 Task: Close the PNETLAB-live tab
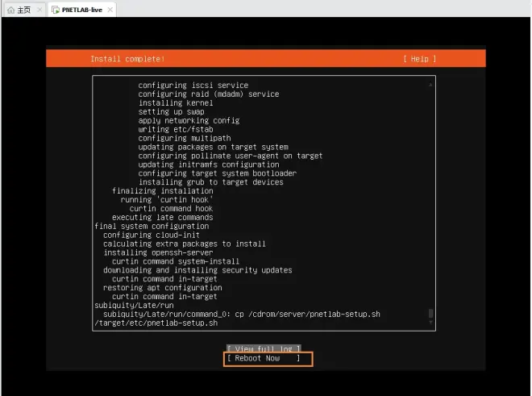click(110, 10)
